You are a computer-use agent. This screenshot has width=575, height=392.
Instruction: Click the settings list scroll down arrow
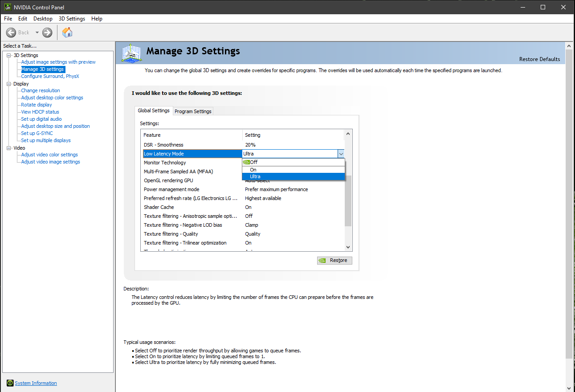click(348, 247)
